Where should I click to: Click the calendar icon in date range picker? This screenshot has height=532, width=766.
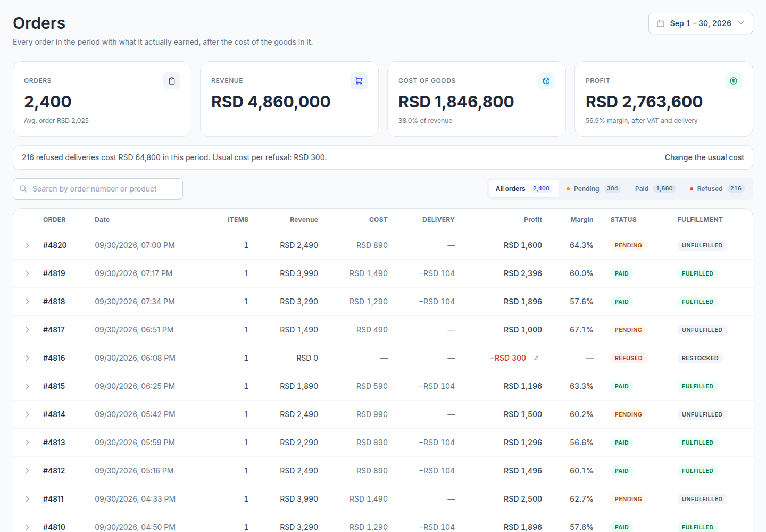click(661, 23)
